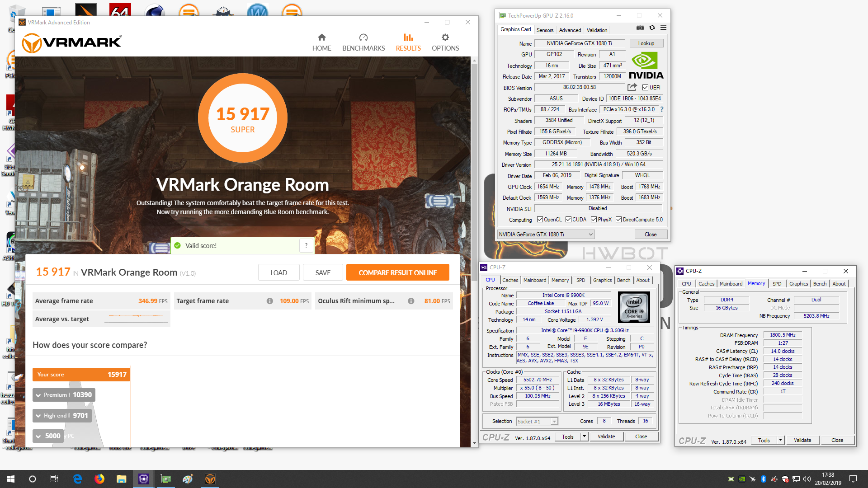The image size is (868, 488).
Task: Open the VRMark RESULTS chart icon
Action: (408, 37)
